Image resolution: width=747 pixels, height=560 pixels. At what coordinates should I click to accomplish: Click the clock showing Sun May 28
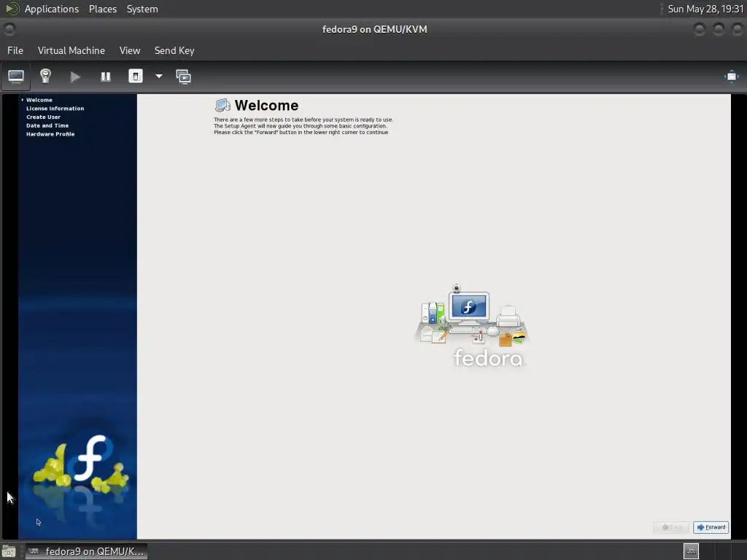705,9
